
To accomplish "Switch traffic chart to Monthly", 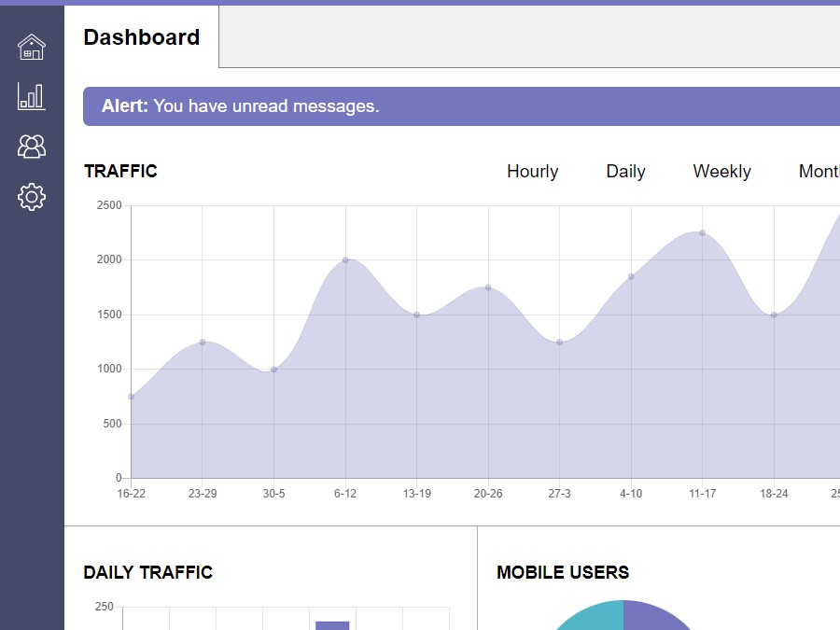I will pos(819,172).
